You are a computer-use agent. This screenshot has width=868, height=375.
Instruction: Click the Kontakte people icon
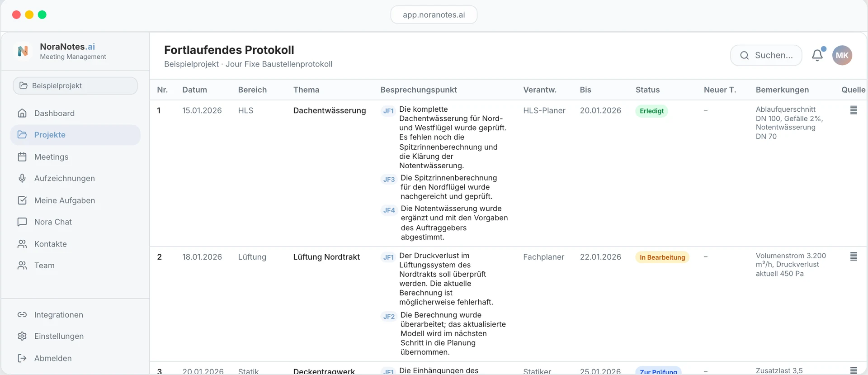pyautogui.click(x=22, y=244)
